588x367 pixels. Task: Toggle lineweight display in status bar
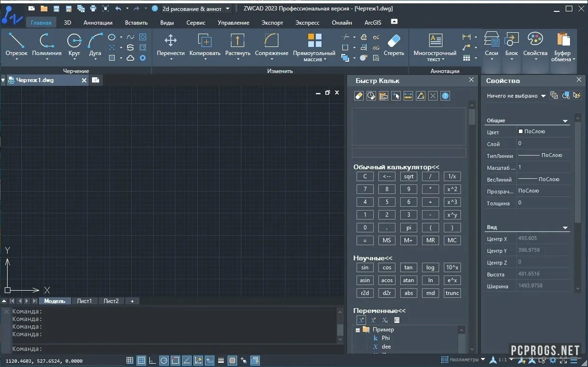click(x=220, y=360)
